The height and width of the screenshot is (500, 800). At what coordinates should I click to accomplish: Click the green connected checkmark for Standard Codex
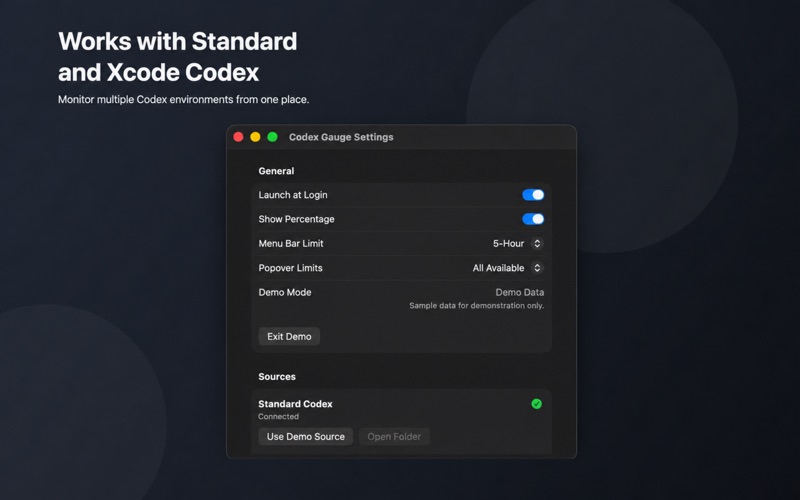(x=536, y=404)
